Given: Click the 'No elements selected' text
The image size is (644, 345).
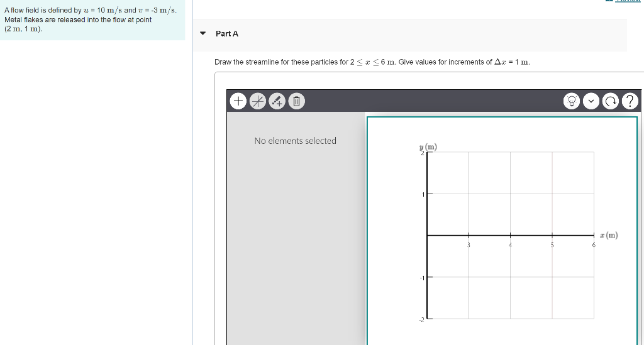Looking at the screenshot, I should point(296,141).
